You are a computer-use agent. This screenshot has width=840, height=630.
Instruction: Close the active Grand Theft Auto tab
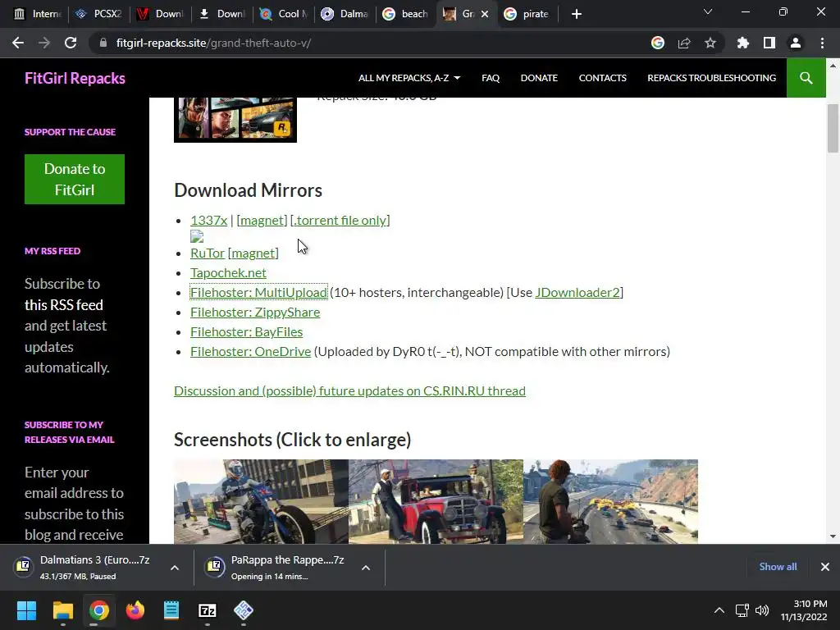(485, 14)
